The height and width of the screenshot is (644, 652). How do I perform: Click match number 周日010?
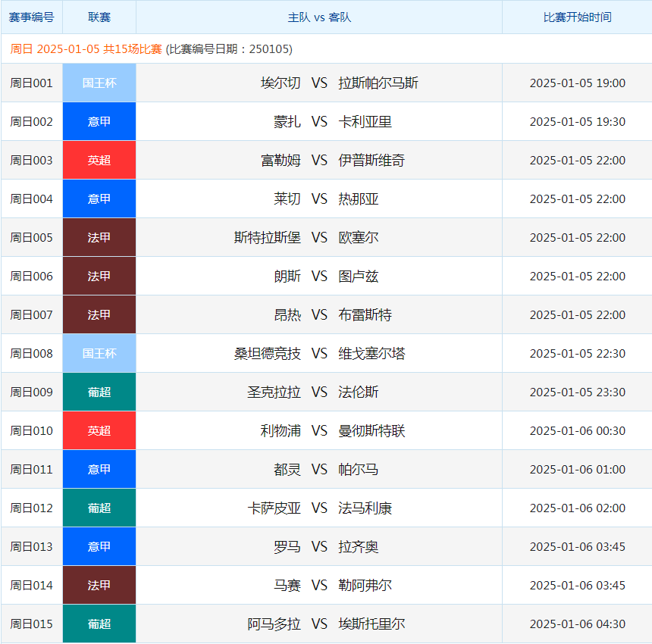click(32, 431)
